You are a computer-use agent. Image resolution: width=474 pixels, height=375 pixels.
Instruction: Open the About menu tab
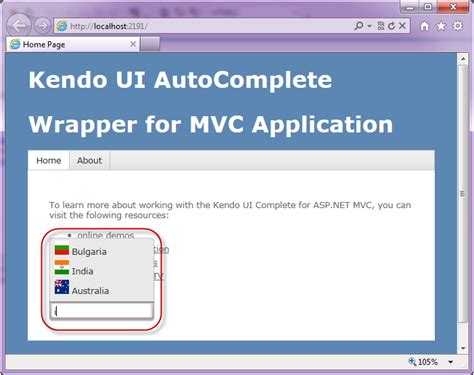click(x=89, y=160)
